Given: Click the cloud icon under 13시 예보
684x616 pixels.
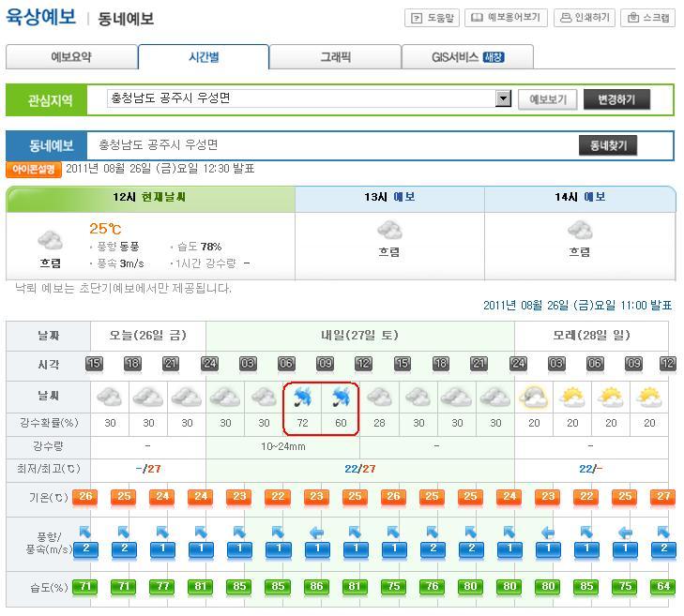Looking at the screenshot, I should coord(389,230).
